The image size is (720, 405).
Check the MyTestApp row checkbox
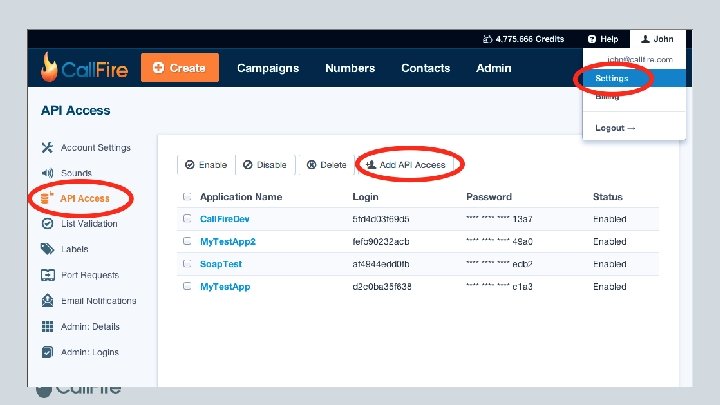coord(186,286)
